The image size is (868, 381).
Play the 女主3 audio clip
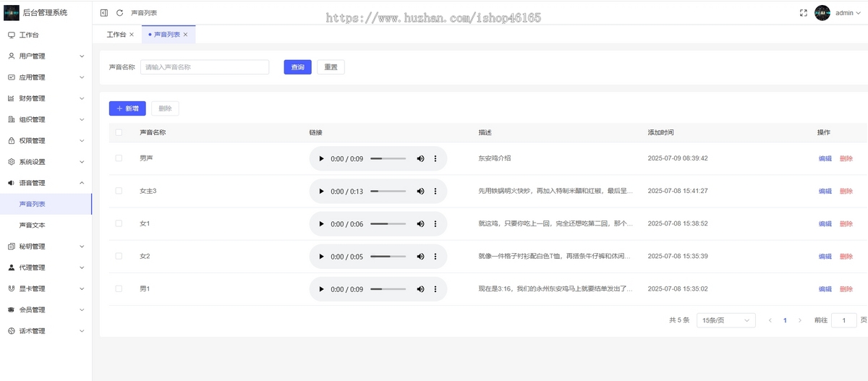tap(321, 192)
